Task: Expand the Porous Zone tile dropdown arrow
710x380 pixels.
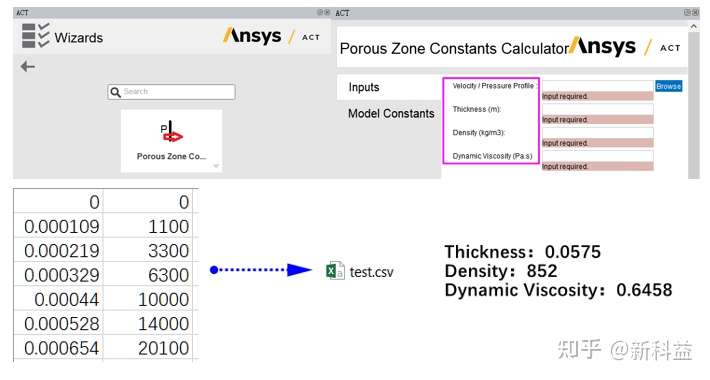Action: (x=216, y=166)
